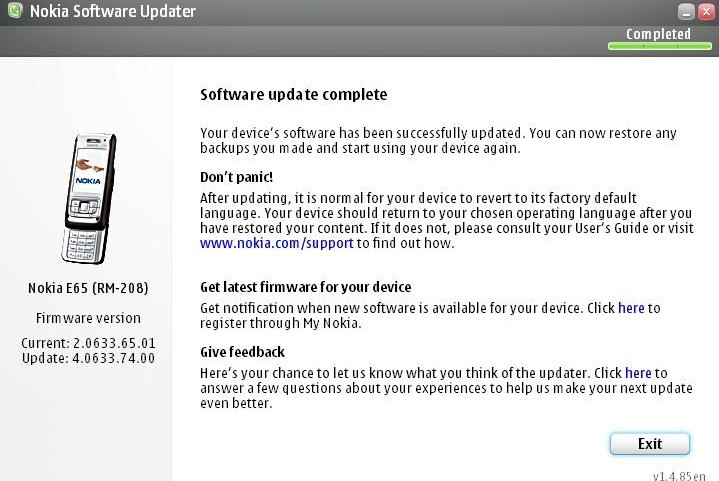The width and height of the screenshot is (719, 481).
Task: Click the Current firmware version 2.0633.65.01
Action: click(88, 344)
